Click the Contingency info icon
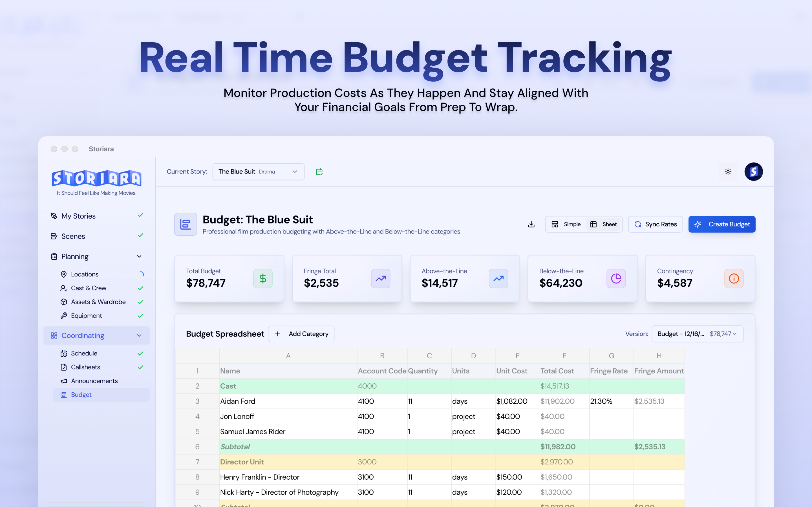This screenshot has height=507, width=812. [734, 278]
